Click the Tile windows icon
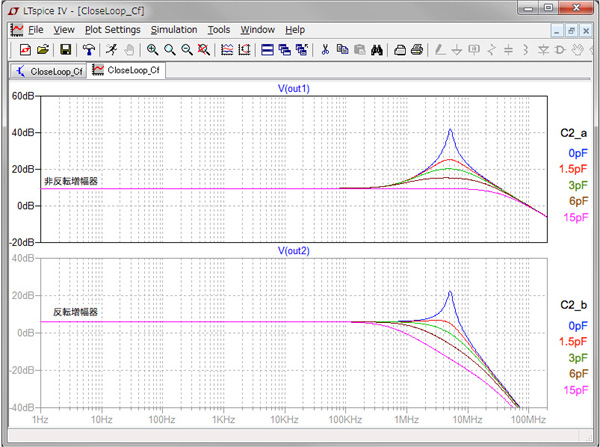Screen dimensions: 600x447 coord(268,49)
